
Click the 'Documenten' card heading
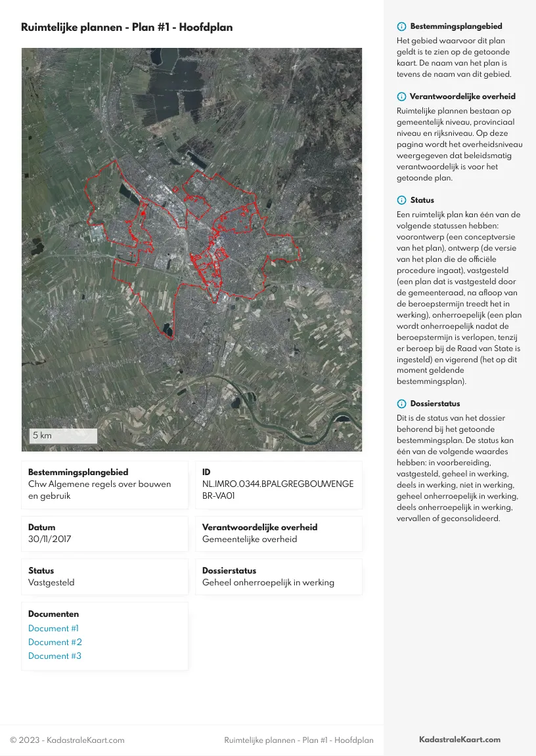click(x=54, y=614)
